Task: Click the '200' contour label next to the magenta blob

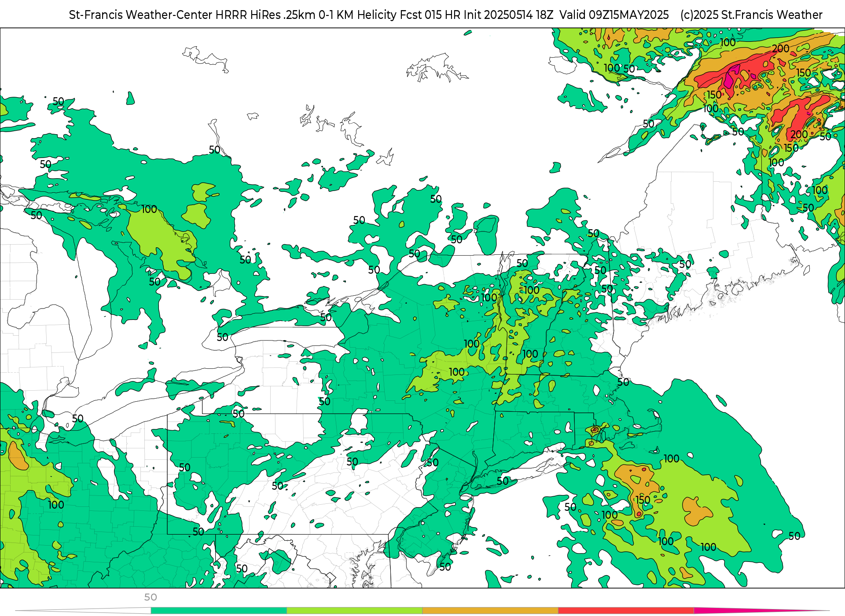Action: pyautogui.click(x=781, y=48)
